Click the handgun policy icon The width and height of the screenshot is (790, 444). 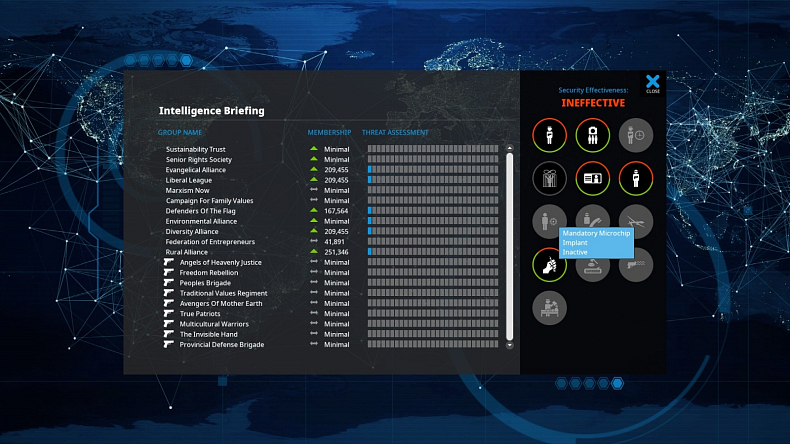pos(635,264)
